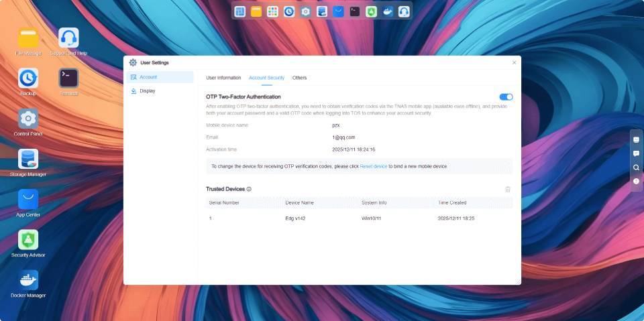The height and width of the screenshot is (321, 644).
Task: Open the App Center desktop shortcut
Action: [28, 199]
